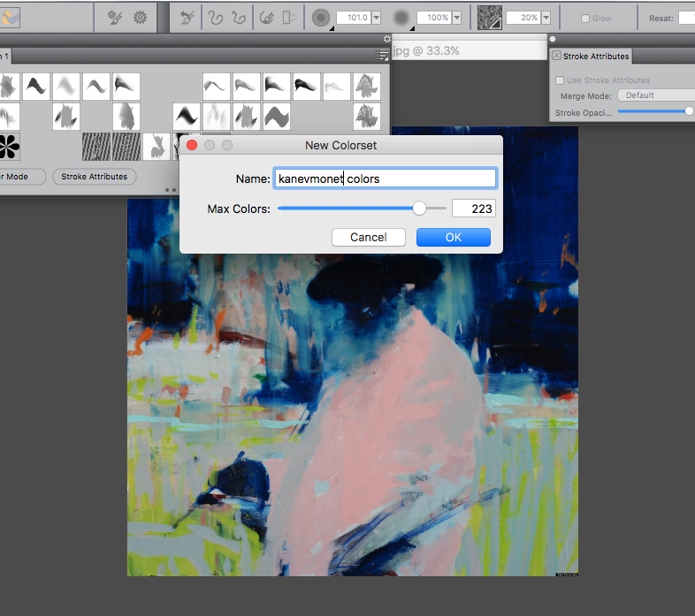Viewport: 695px width, 616px height.
Task: Close the Stroke Attributes panel tab
Action: tap(556, 56)
